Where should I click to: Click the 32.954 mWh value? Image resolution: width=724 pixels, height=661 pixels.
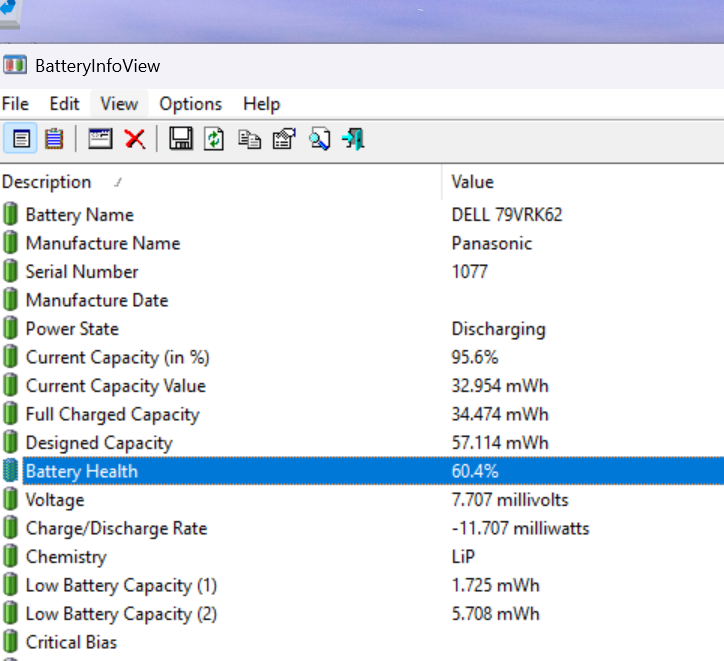500,385
